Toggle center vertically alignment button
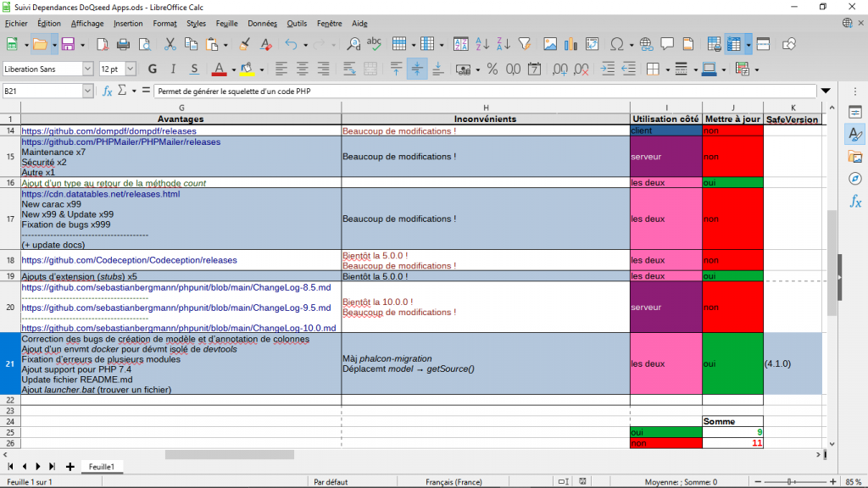This screenshot has height=488, width=868. [417, 69]
